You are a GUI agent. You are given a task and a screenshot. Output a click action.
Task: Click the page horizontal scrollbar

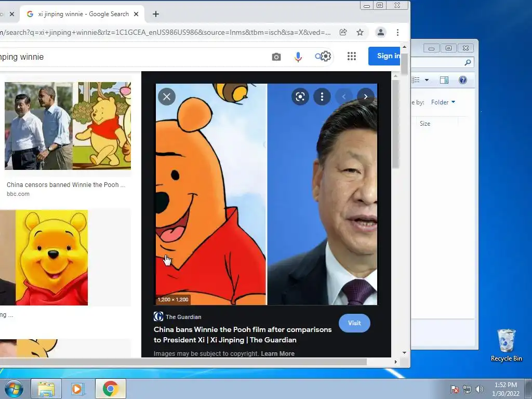click(183, 362)
